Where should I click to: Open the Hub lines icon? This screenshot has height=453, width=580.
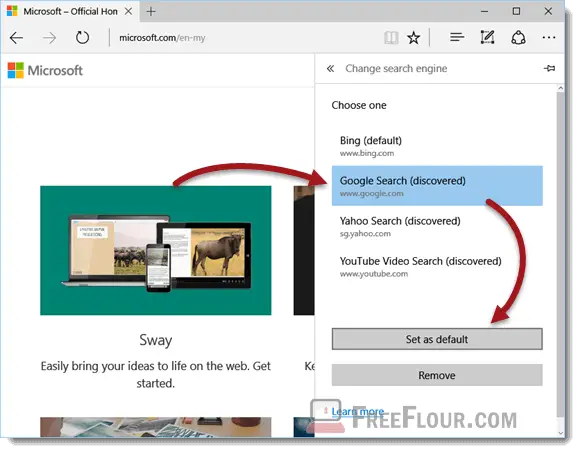tap(457, 37)
